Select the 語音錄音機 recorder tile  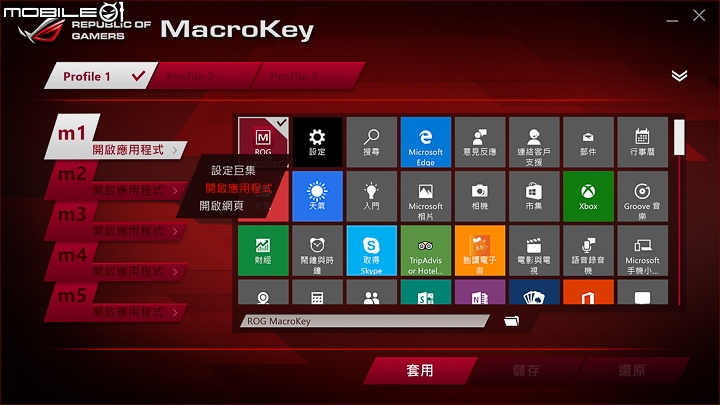click(x=588, y=250)
